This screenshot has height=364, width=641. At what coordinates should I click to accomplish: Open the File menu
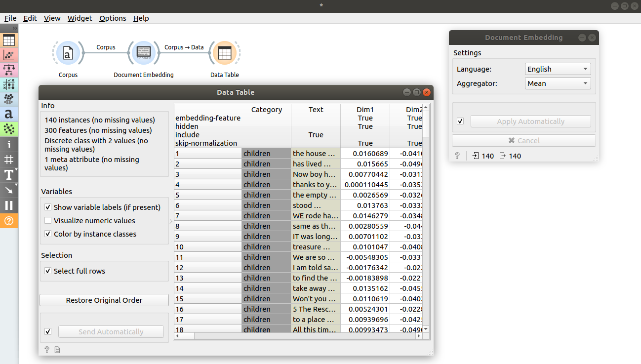click(10, 18)
